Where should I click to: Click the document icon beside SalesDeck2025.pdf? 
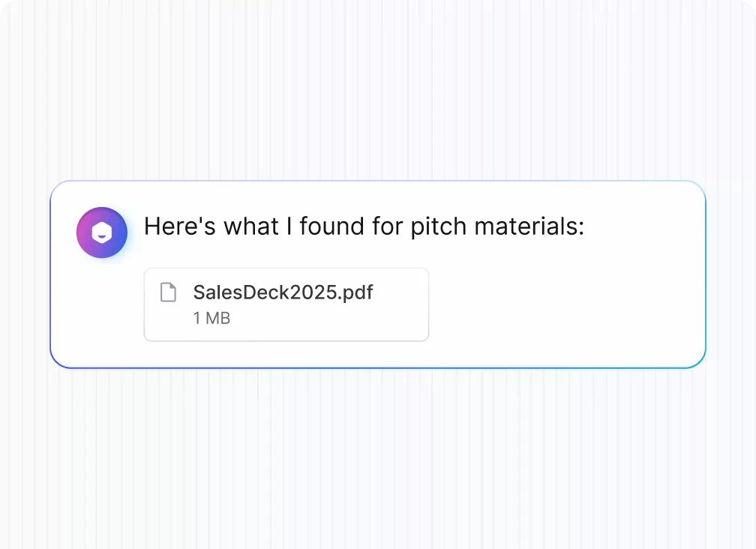[168, 292]
